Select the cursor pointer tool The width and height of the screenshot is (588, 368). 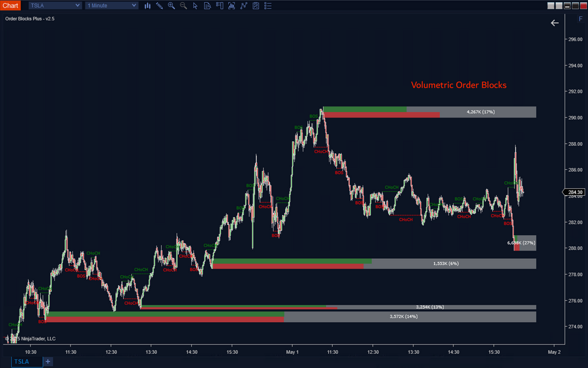195,5
